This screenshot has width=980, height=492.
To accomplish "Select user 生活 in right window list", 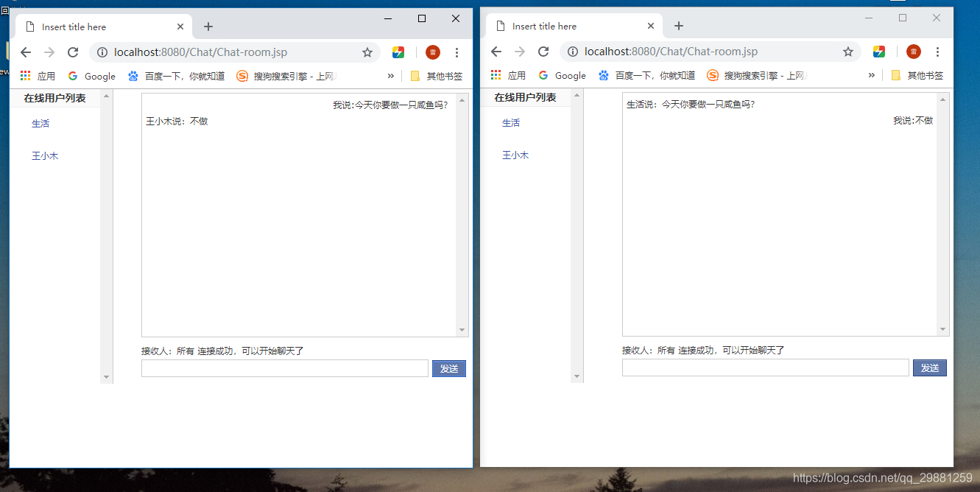I will tap(511, 123).
